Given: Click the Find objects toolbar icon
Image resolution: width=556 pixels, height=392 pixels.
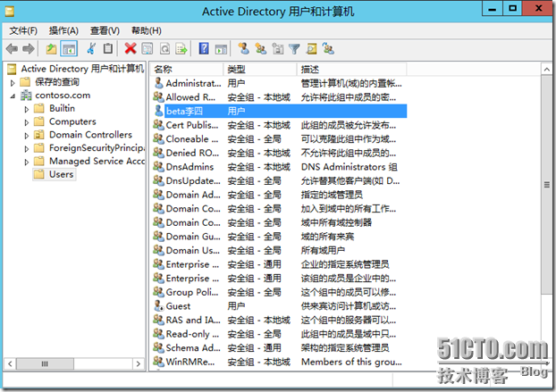Looking at the screenshot, I should [x=312, y=48].
